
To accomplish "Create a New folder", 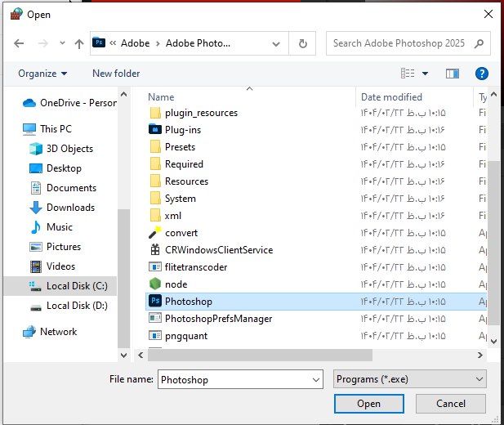I will [116, 74].
